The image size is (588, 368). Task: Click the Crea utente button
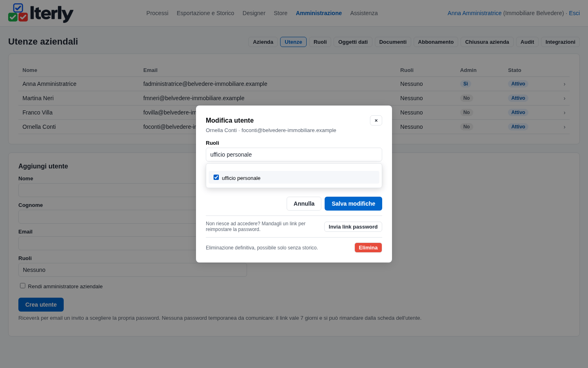pyautogui.click(x=41, y=305)
